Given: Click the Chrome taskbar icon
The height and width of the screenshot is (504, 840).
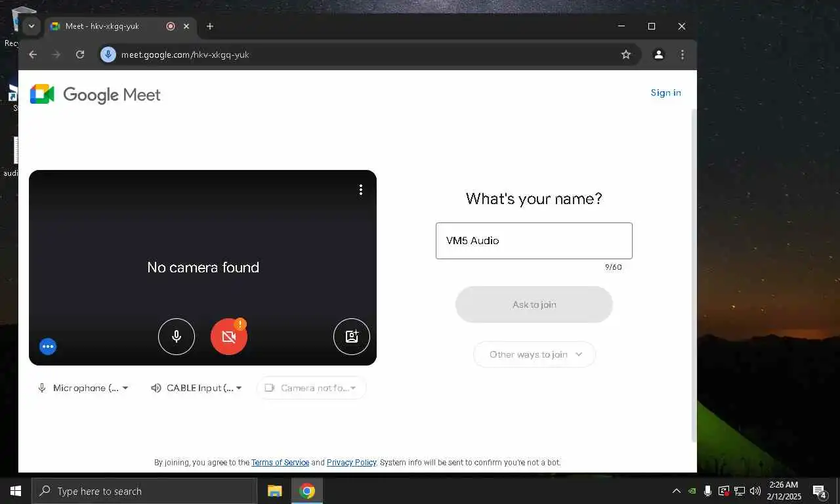Looking at the screenshot, I should (x=307, y=491).
